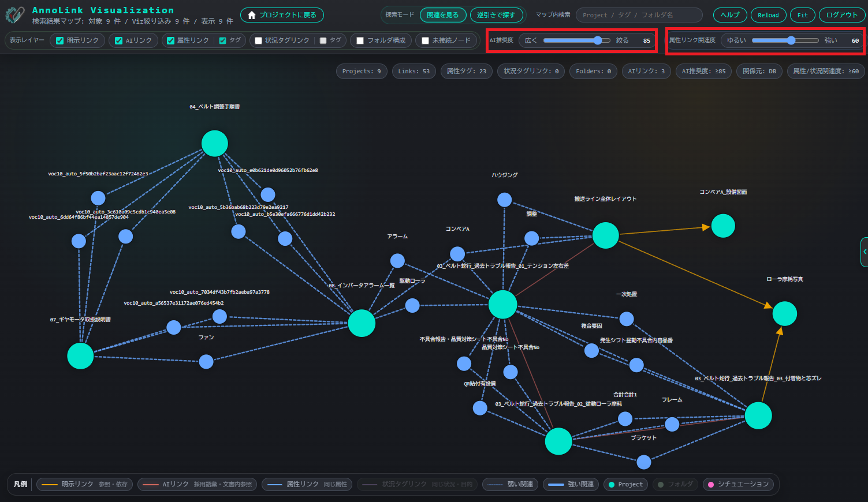Go back with プロジェクトに戻る button
This screenshot has height=502, width=868.
[282, 15]
